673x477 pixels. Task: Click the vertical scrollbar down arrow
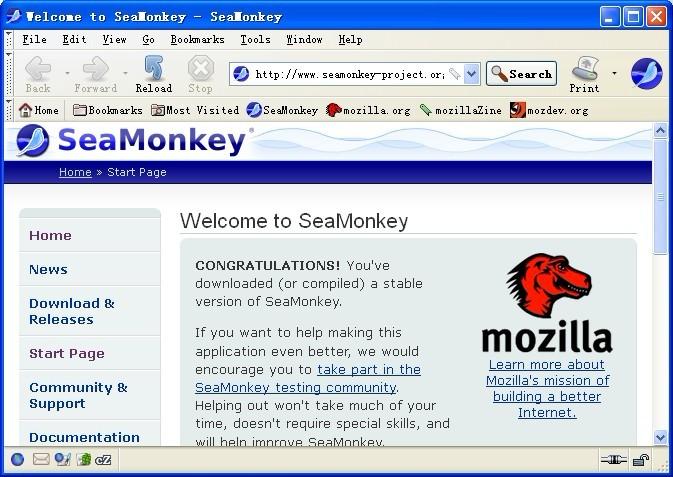(660, 438)
